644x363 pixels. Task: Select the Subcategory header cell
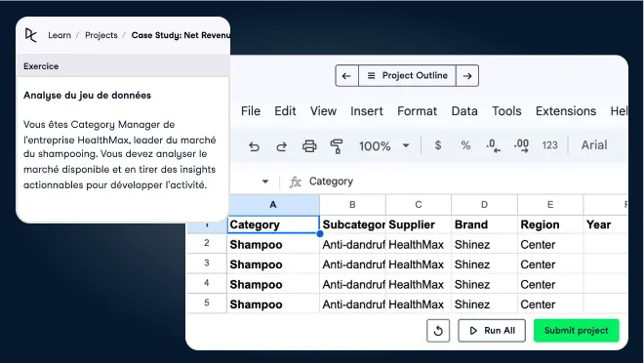(352, 224)
